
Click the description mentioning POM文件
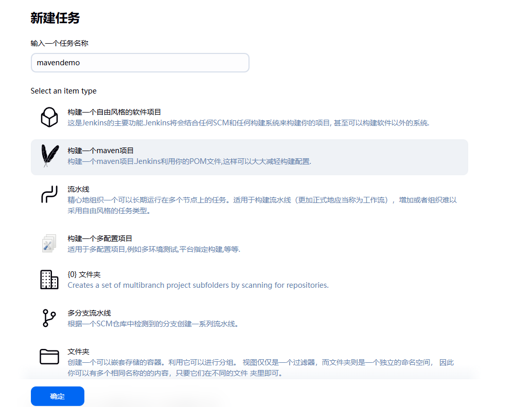coord(189,162)
